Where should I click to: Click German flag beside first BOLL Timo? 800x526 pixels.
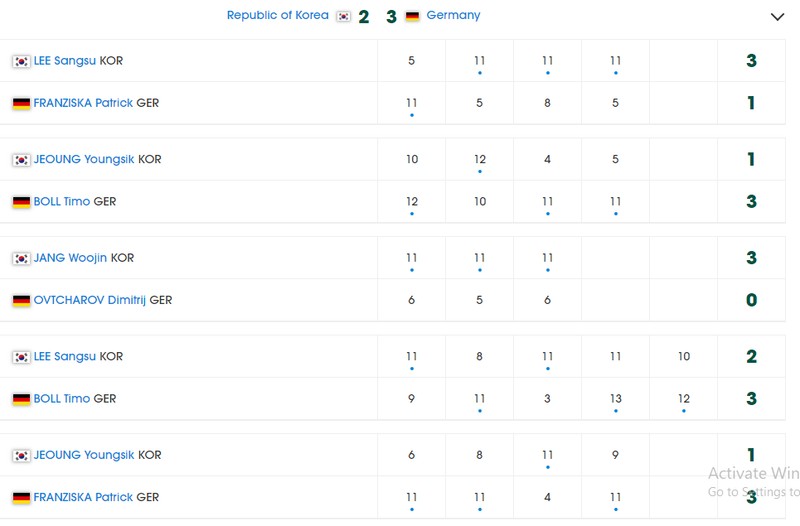pos(21,203)
